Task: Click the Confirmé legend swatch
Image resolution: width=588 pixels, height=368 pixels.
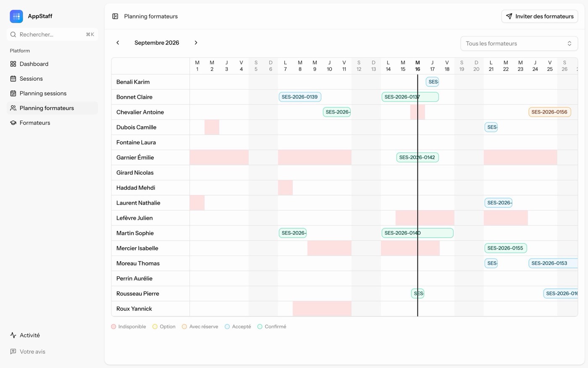Action: tap(260, 327)
